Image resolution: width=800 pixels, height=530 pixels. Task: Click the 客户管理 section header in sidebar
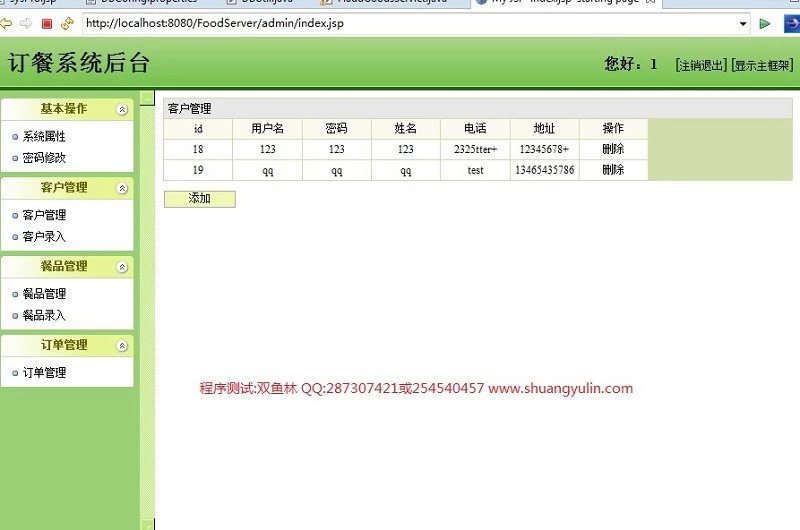coord(67,188)
